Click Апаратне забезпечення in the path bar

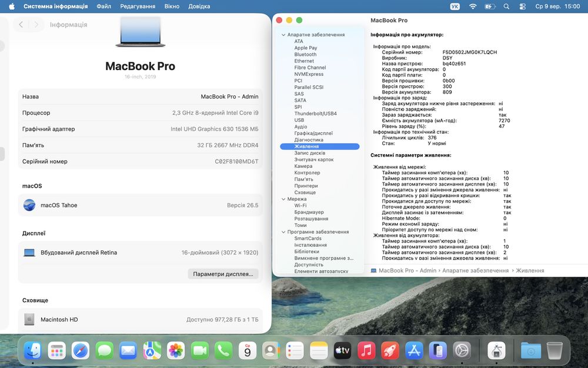click(x=475, y=270)
